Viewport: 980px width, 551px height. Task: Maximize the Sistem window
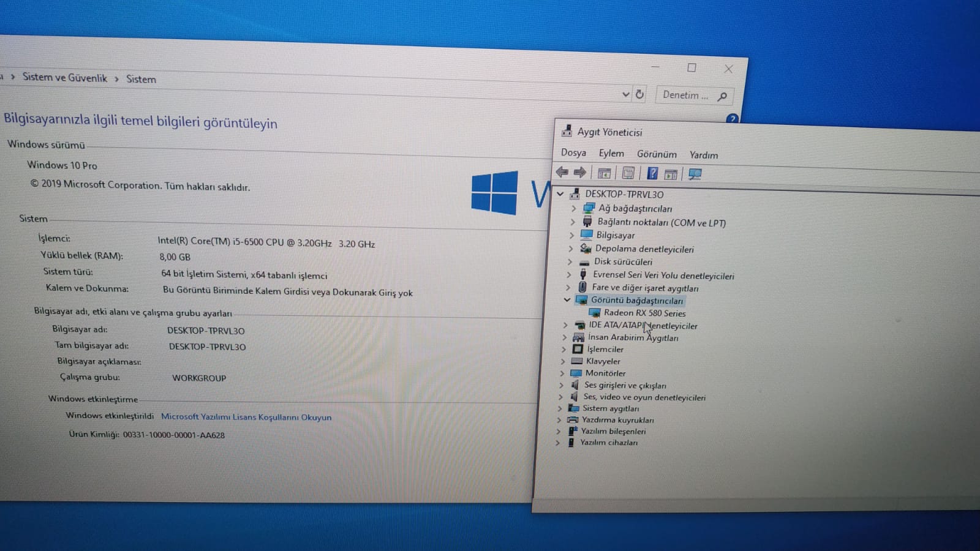coord(692,67)
